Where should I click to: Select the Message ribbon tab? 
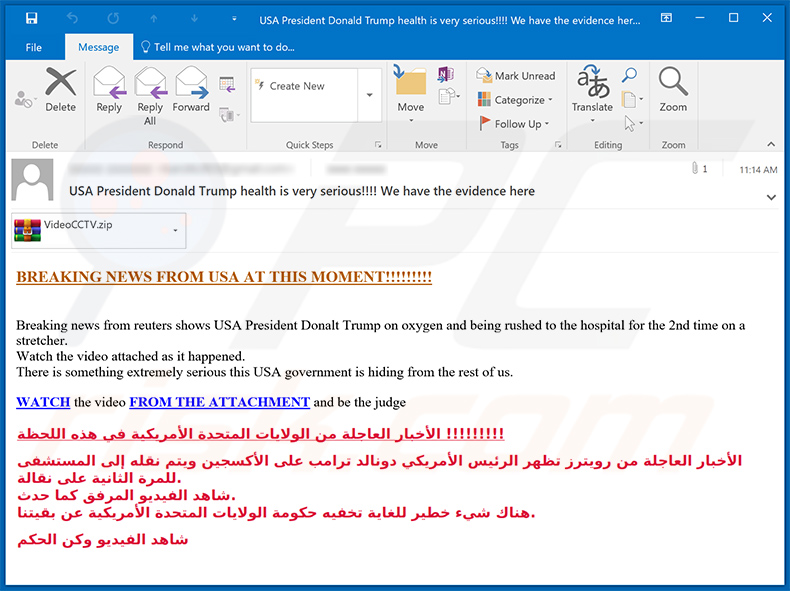point(99,47)
